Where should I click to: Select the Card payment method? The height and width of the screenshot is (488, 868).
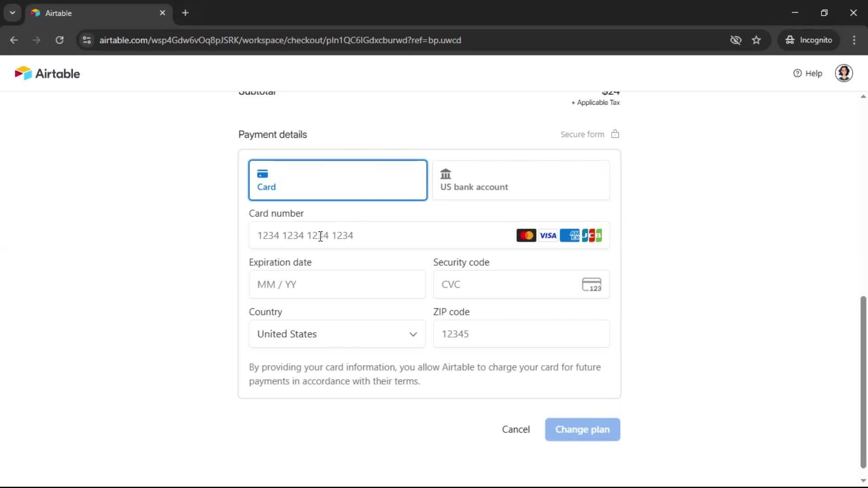[338, 180]
